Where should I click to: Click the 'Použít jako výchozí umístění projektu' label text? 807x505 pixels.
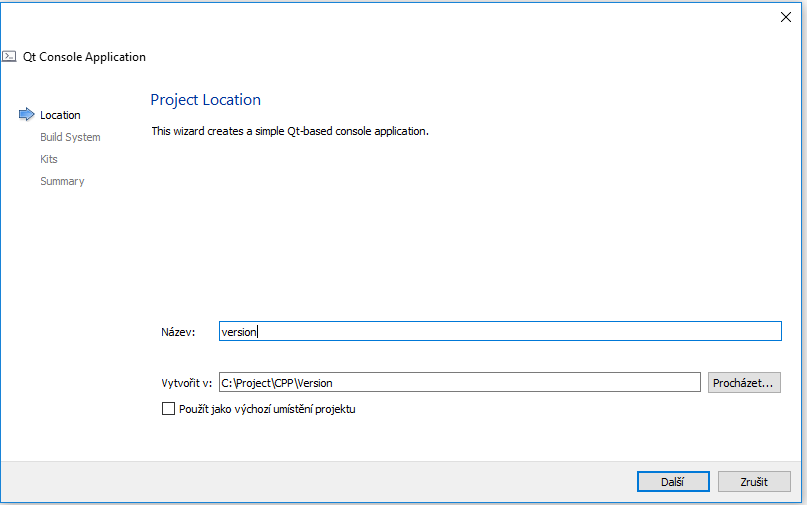coord(267,409)
